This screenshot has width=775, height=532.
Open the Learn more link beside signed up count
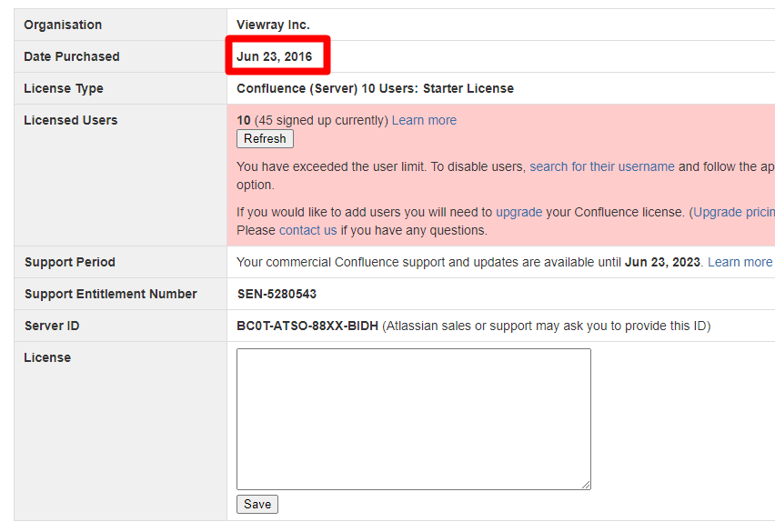click(x=424, y=121)
